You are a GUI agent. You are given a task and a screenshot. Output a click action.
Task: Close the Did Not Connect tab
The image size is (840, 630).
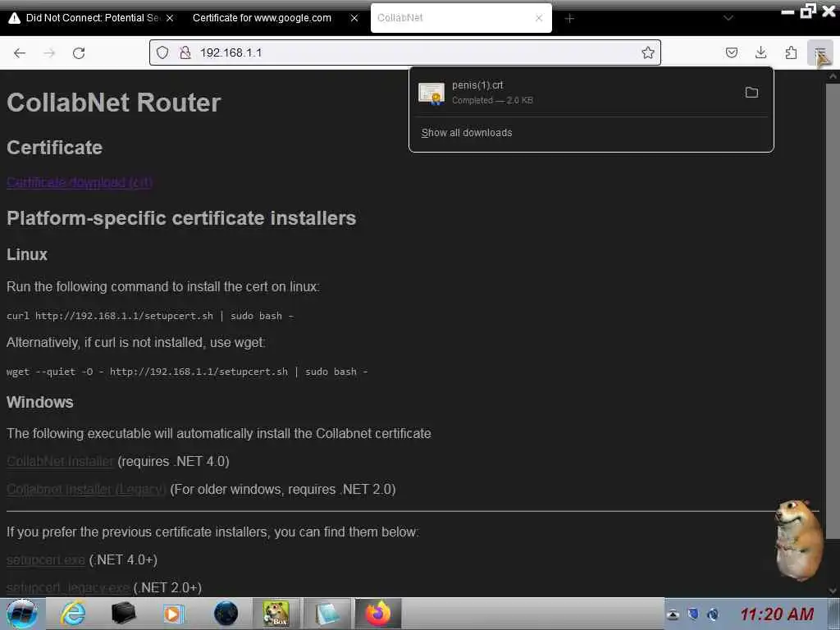[170, 18]
